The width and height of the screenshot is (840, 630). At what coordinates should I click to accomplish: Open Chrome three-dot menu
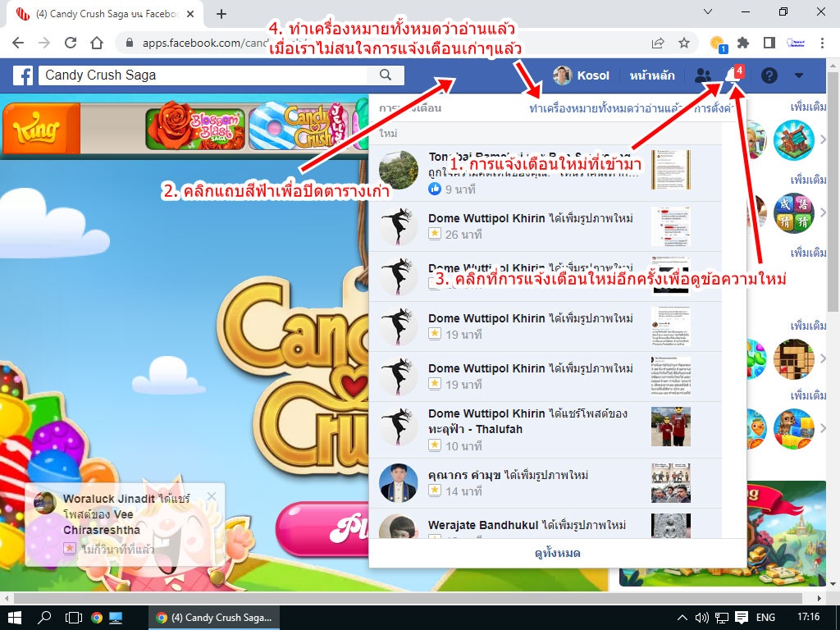pyautogui.click(x=822, y=43)
